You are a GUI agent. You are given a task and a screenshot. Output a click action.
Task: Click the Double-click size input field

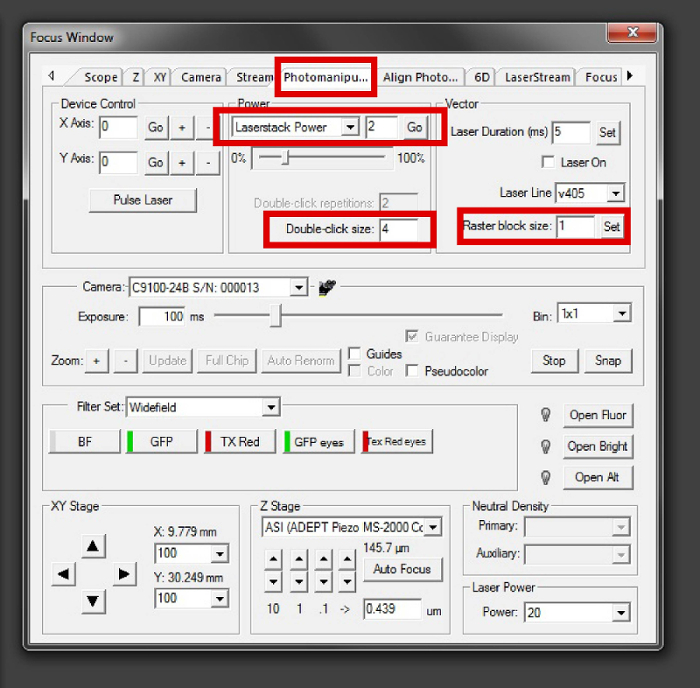pos(405,229)
